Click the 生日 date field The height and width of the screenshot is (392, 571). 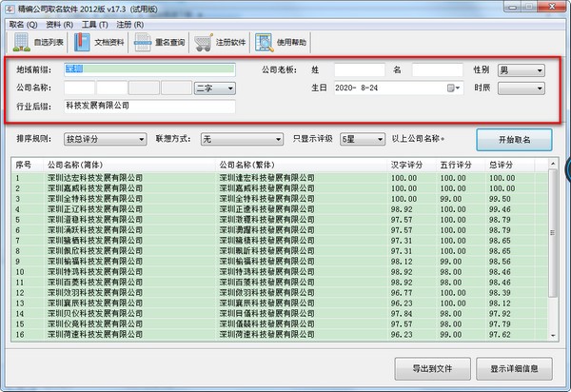(399, 88)
